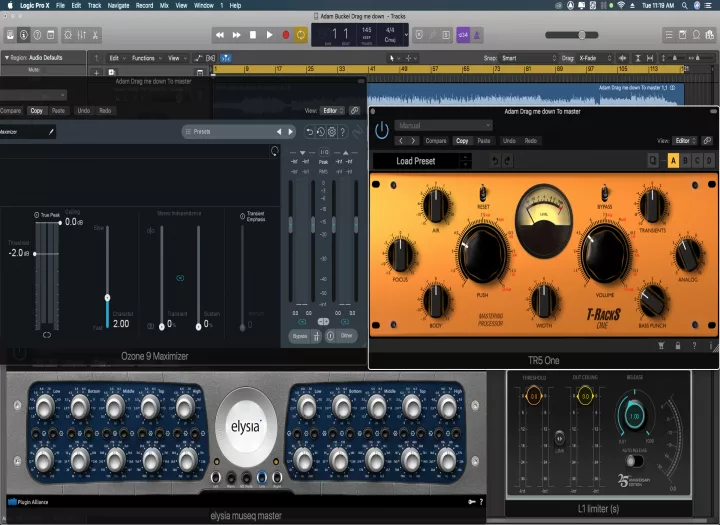720x525 pixels.
Task: Collapse Region Audio Defaults disclosure triangle
Action: point(6,57)
